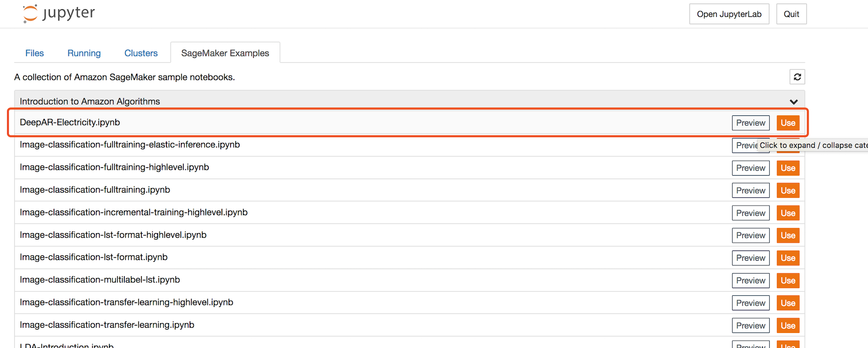Preview Image-classification-incremental-training-highlevel.ipynb

(x=750, y=213)
